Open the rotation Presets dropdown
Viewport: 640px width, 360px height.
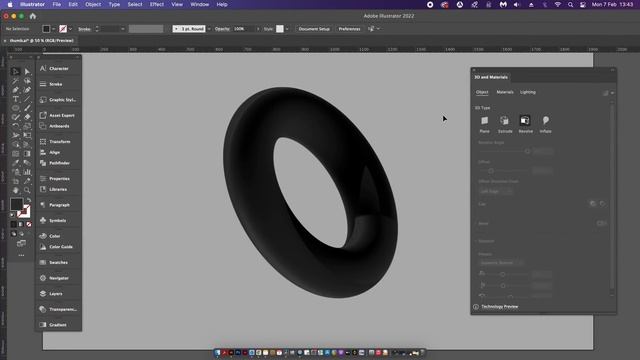501,262
